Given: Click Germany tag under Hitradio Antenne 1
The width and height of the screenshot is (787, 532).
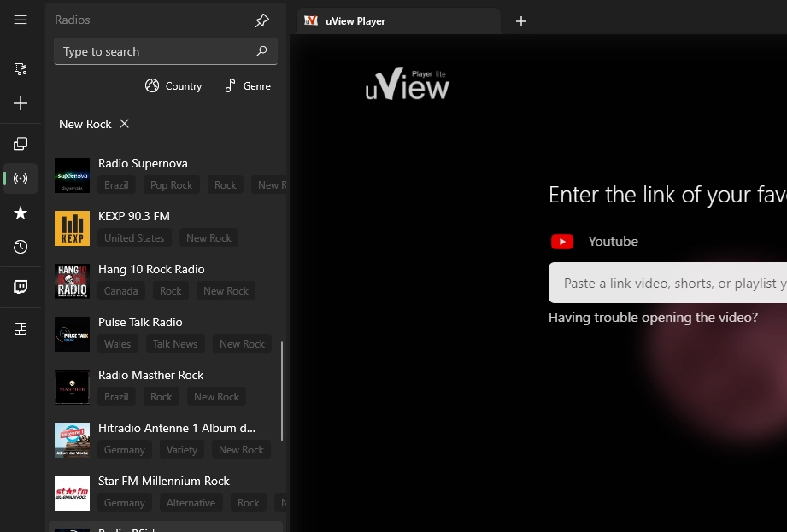Looking at the screenshot, I should pos(125,450).
